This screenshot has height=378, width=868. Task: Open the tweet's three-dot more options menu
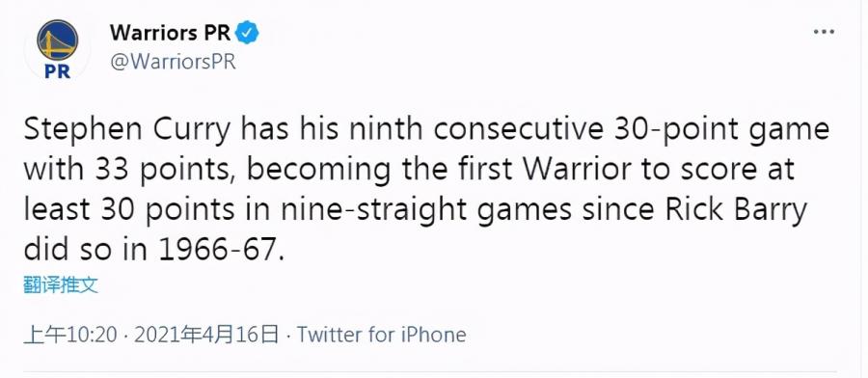[824, 33]
